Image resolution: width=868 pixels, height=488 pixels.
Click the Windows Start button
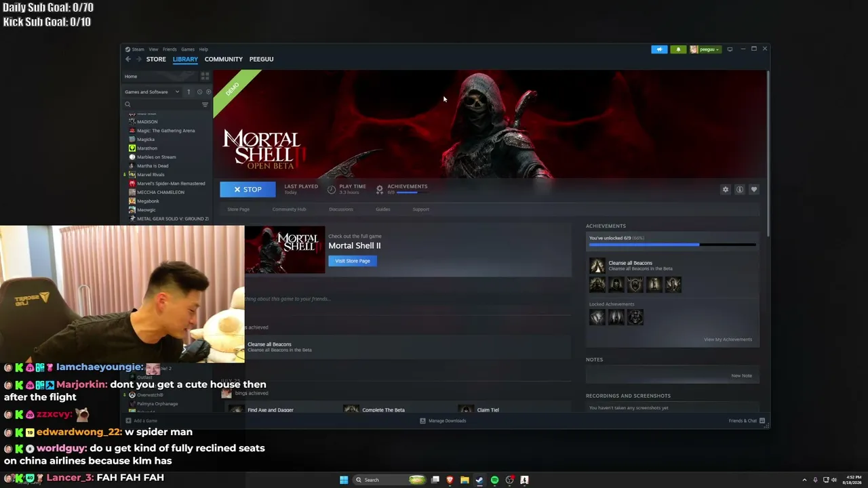[x=344, y=480]
